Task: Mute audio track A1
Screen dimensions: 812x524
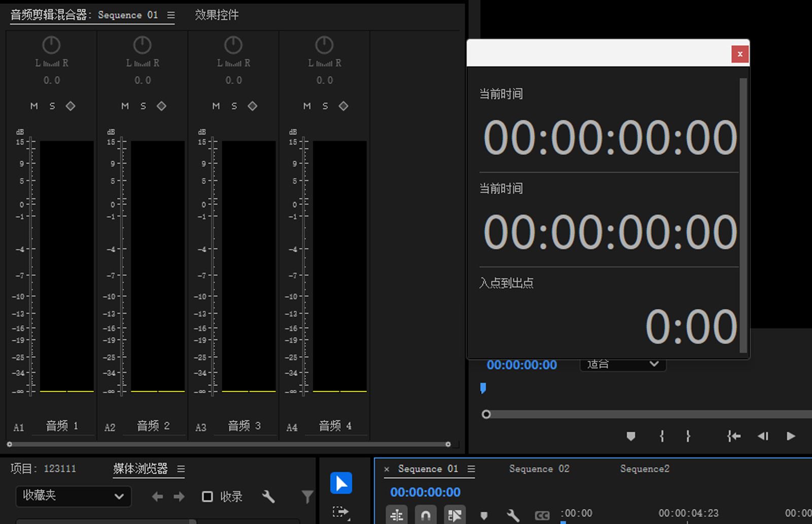Action: click(x=34, y=106)
